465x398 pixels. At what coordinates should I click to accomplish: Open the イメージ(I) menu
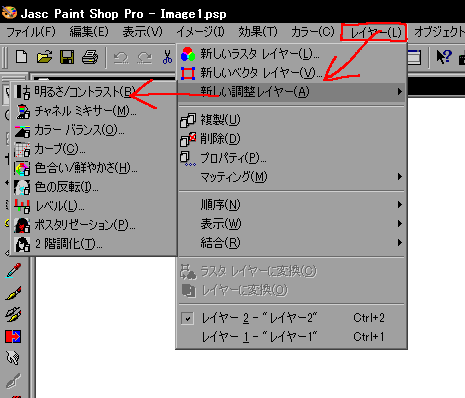click(x=201, y=32)
